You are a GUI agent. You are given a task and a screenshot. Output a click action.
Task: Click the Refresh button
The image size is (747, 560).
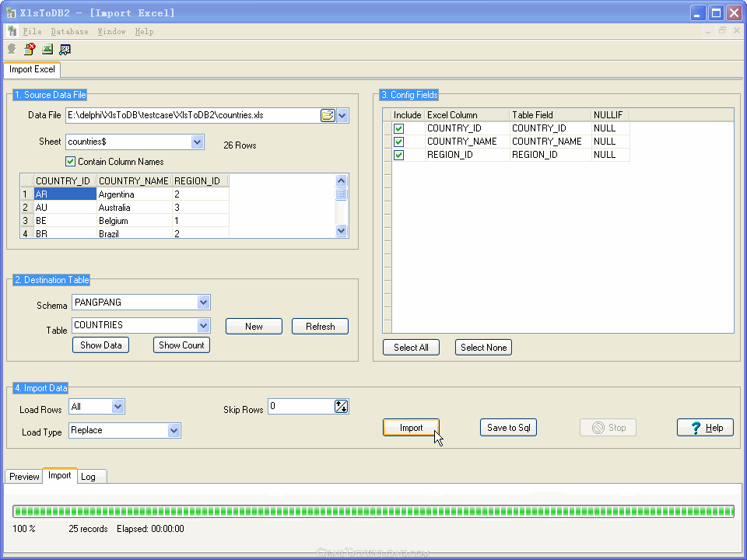pyautogui.click(x=320, y=327)
